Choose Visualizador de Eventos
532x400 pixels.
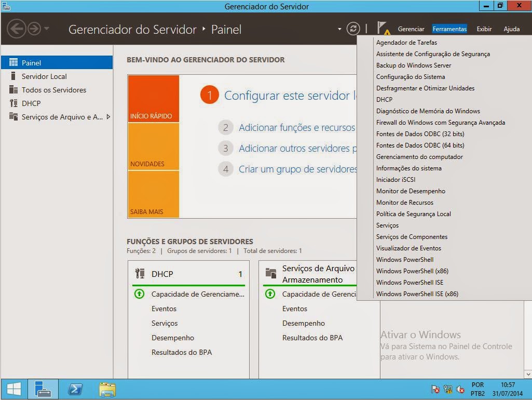[408, 248]
